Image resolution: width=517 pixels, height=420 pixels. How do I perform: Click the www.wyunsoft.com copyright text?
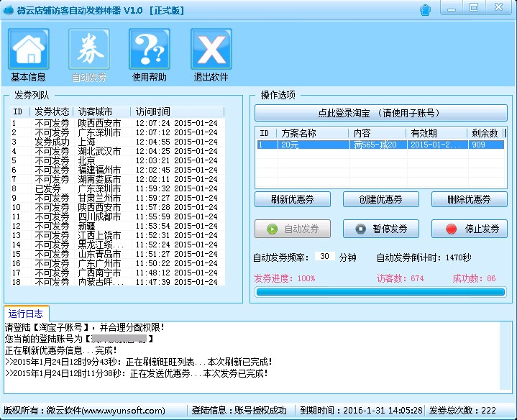[x=84, y=411]
